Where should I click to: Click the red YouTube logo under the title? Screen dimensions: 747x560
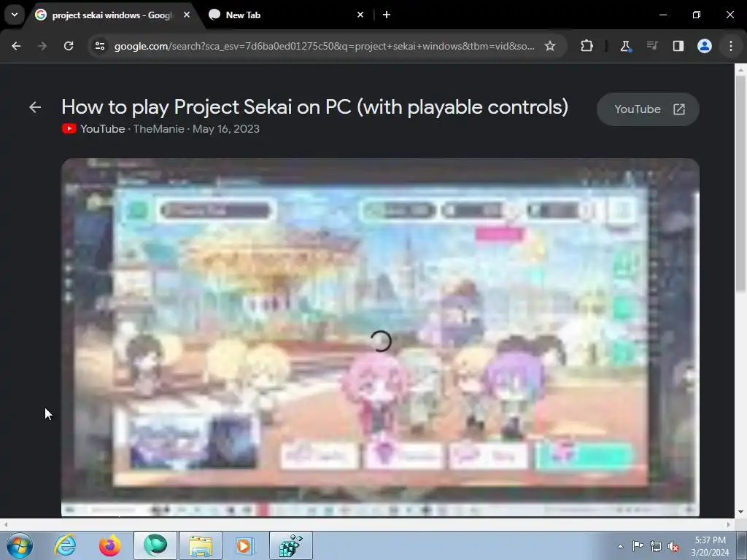click(69, 128)
